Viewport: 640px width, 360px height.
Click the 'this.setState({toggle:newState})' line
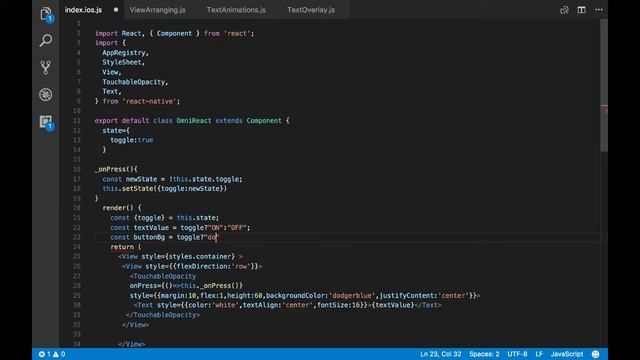click(164, 189)
